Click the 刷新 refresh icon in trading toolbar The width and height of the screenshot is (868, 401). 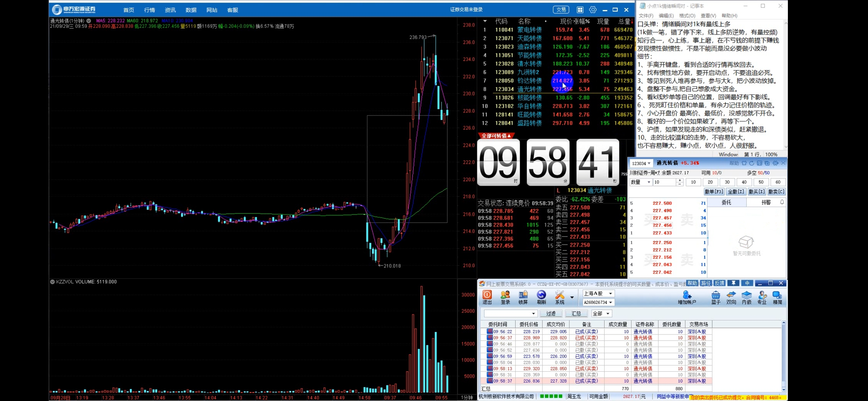point(541,297)
